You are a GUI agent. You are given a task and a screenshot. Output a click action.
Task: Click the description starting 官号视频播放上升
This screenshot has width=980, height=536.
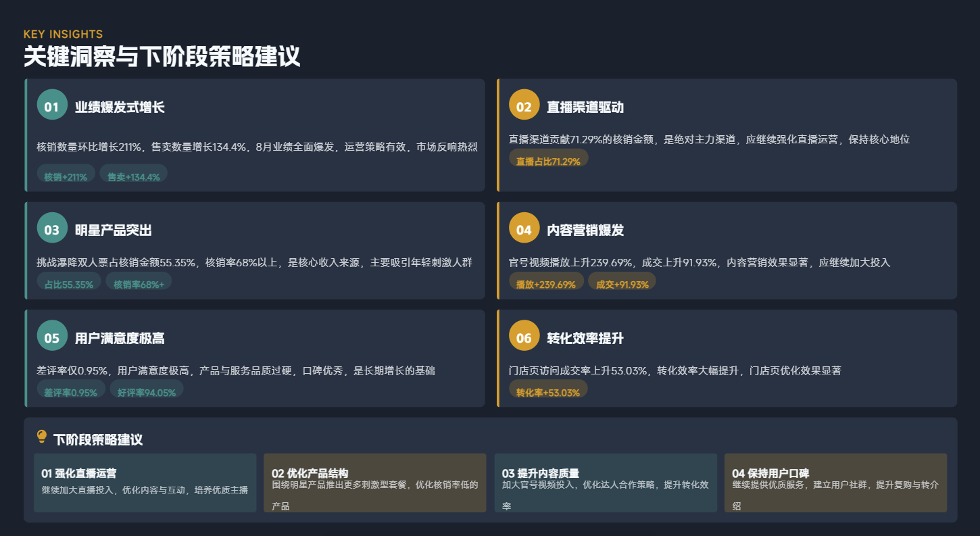click(x=700, y=262)
